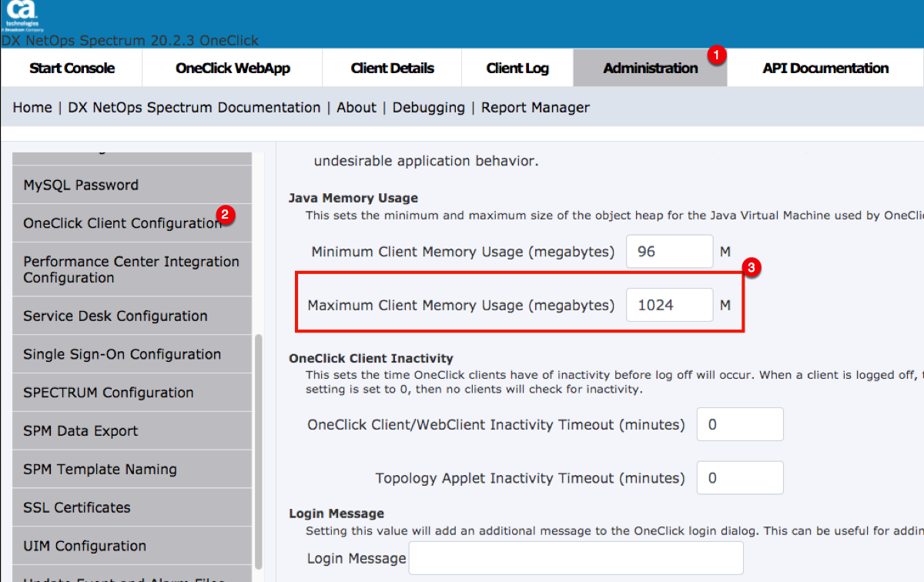Select SSL Certificates in sidebar
Viewport: 924px width, 582px height.
point(77,508)
